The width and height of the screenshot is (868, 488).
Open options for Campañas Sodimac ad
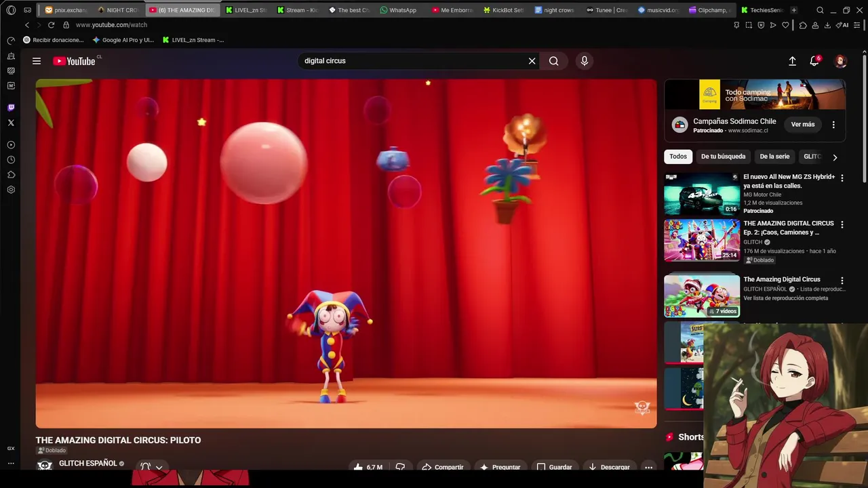pyautogui.click(x=833, y=125)
